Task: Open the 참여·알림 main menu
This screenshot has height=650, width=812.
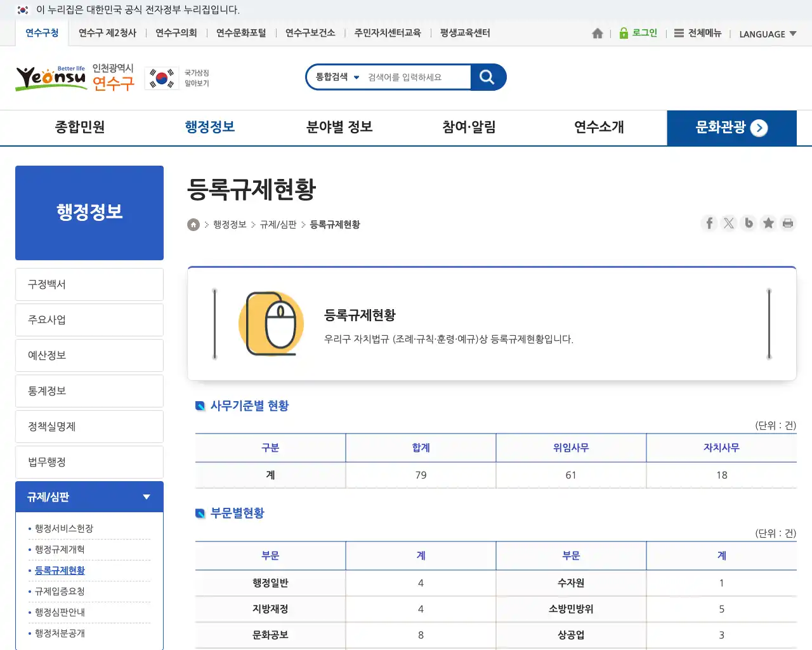Action: coord(469,128)
